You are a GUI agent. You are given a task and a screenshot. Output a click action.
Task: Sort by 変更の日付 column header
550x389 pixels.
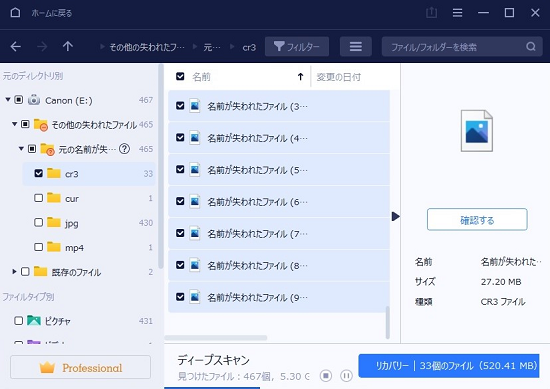(x=338, y=77)
